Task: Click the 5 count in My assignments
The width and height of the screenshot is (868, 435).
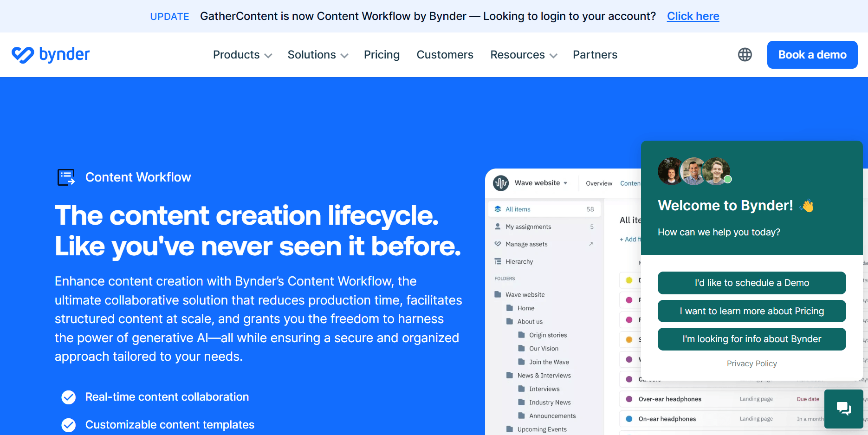Action: [592, 227]
